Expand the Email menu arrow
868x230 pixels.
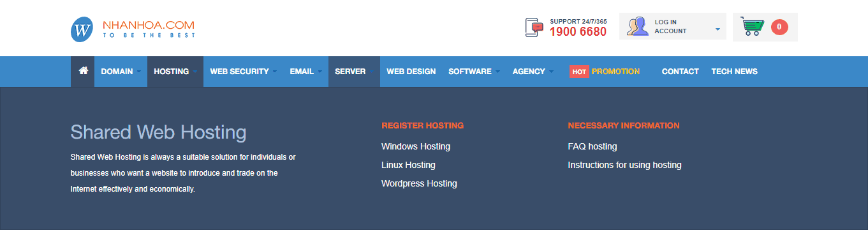click(320, 72)
